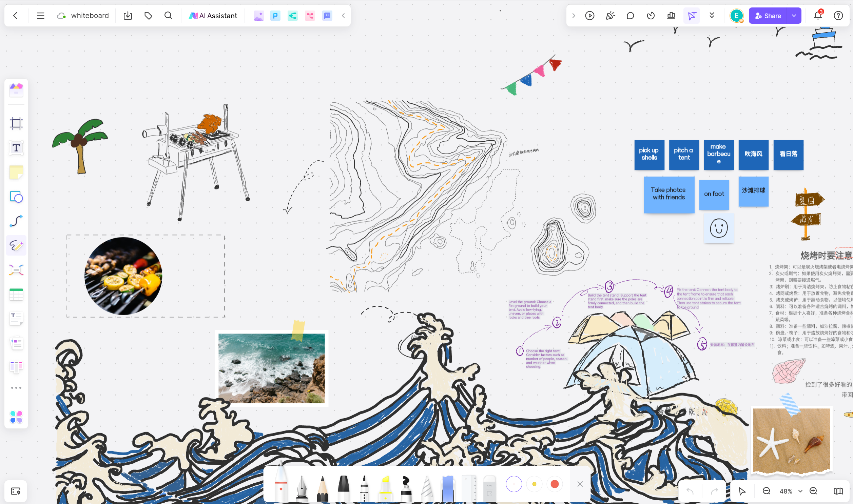Toggle the red color swatch selector
The image size is (853, 504).
click(x=555, y=484)
